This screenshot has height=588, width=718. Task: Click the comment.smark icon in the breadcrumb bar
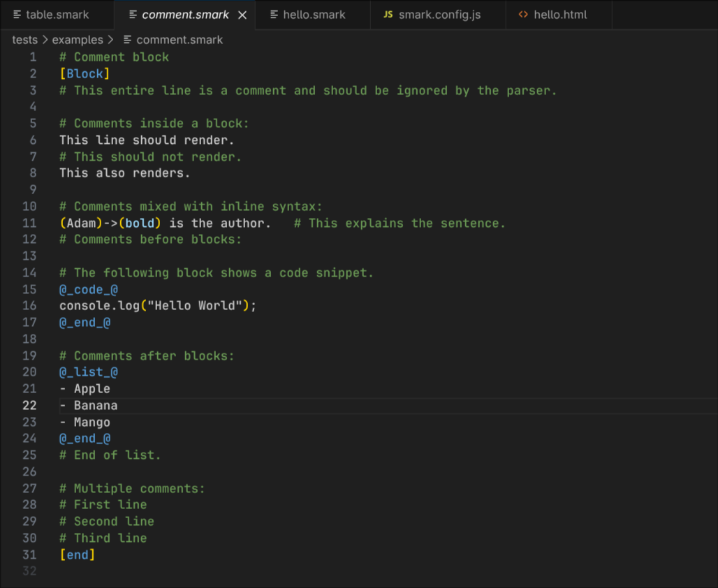pos(126,40)
